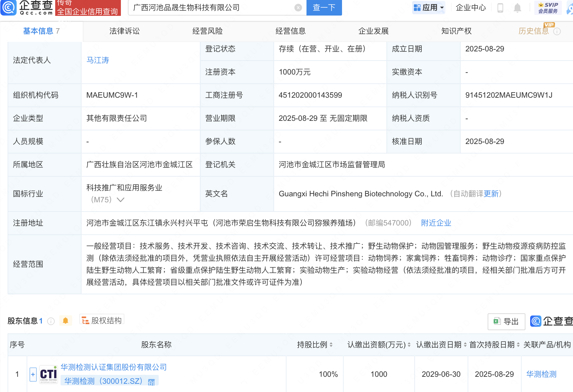Select registration number 451202000143599

coord(310,95)
